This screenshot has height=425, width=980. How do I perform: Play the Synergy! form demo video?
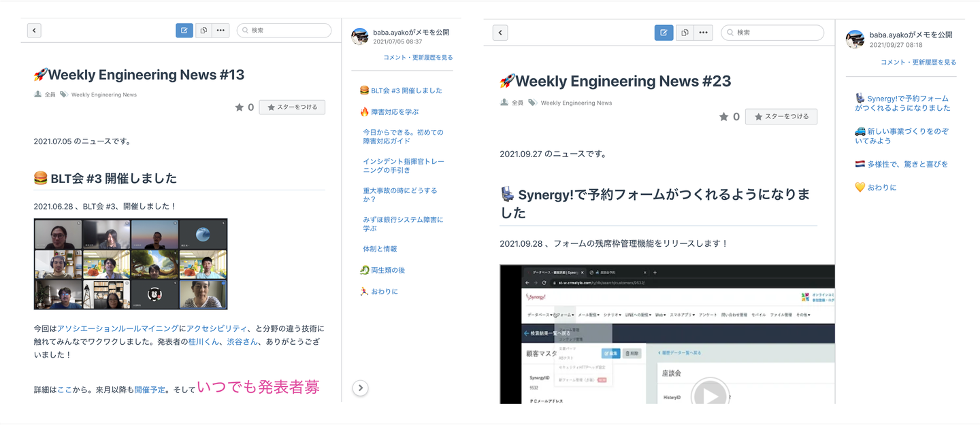click(x=710, y=396)
